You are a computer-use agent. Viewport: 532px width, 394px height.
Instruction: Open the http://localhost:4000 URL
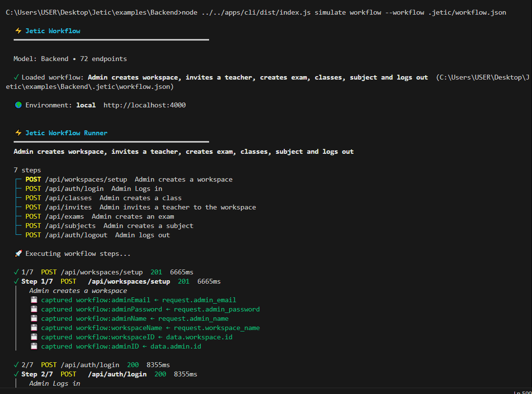point(145,105)
